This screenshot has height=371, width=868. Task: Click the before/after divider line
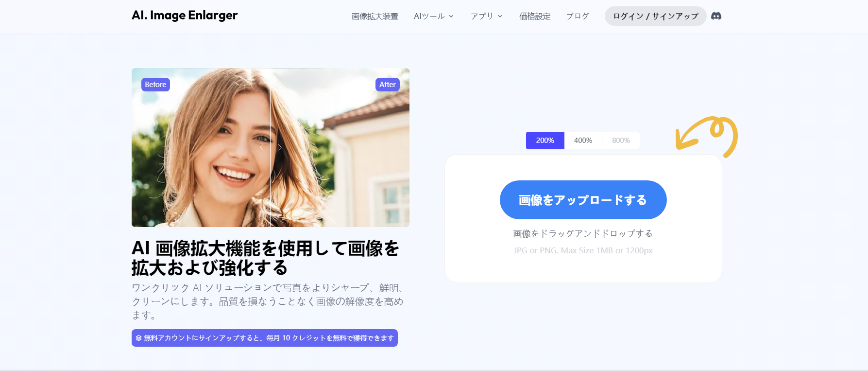pyautogui.click(x=271, y=194)
